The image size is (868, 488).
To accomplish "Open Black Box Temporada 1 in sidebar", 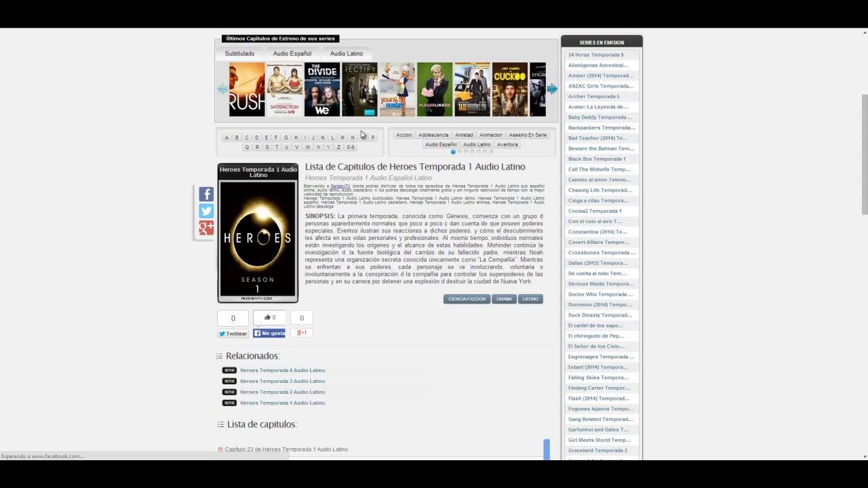I will click(597, 159).
